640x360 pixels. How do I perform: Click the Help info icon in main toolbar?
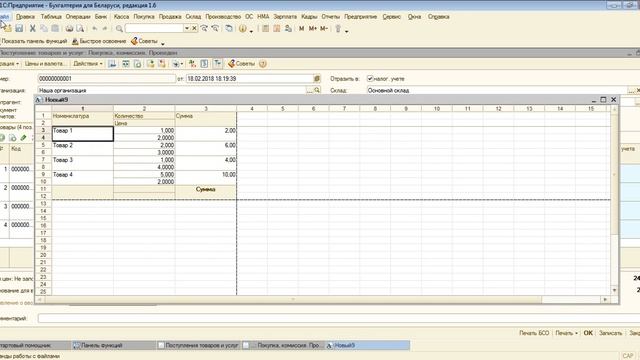pyautogui.click(x=242, y=29)
